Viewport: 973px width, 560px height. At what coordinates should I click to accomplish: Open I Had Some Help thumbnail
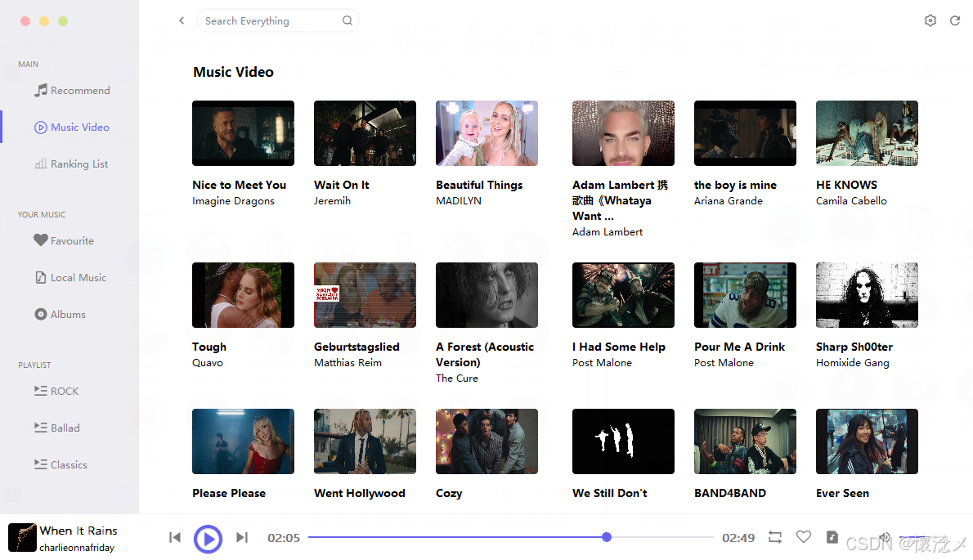coord(623,295)
